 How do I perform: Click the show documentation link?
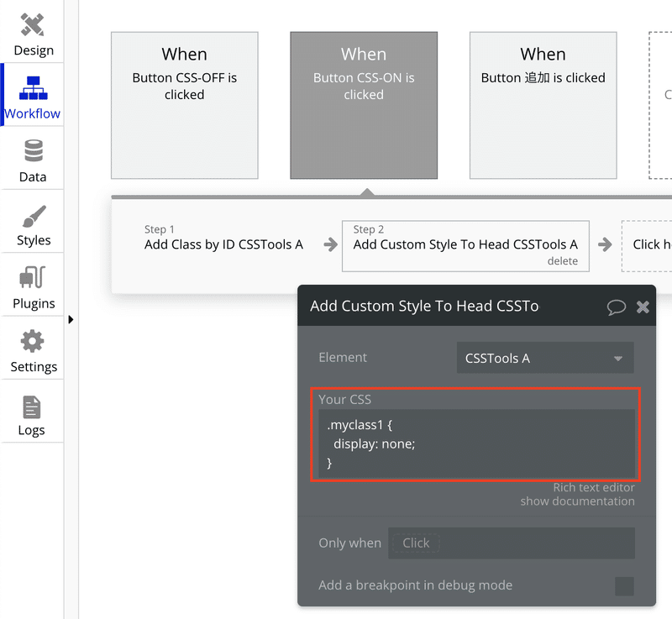[x=577, y=501]
